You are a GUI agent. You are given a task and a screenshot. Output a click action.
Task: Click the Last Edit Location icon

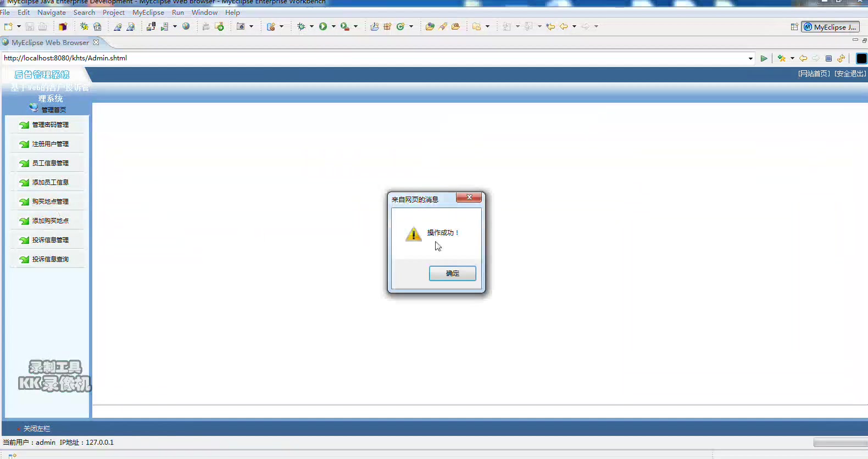(x=550, y=26)
